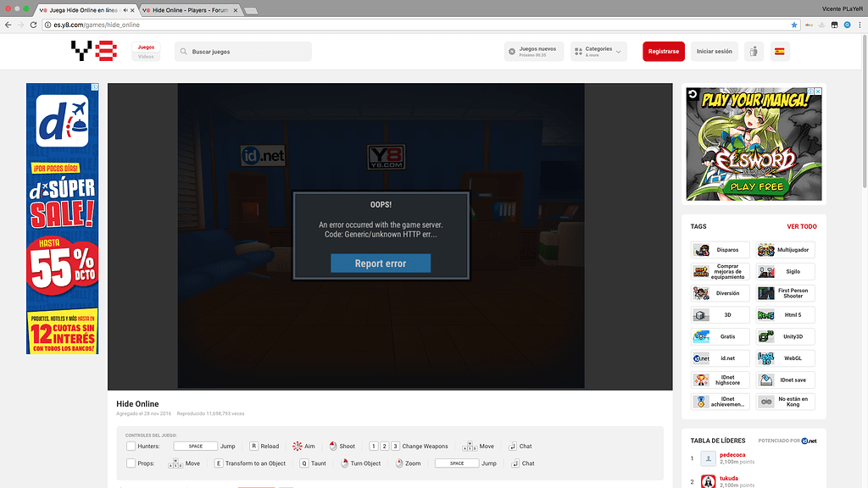Image resolution: width=868 pixels, height=488 pixels.
Task: Select the Disparos tag icon
Action: click(x=701, y=250)
